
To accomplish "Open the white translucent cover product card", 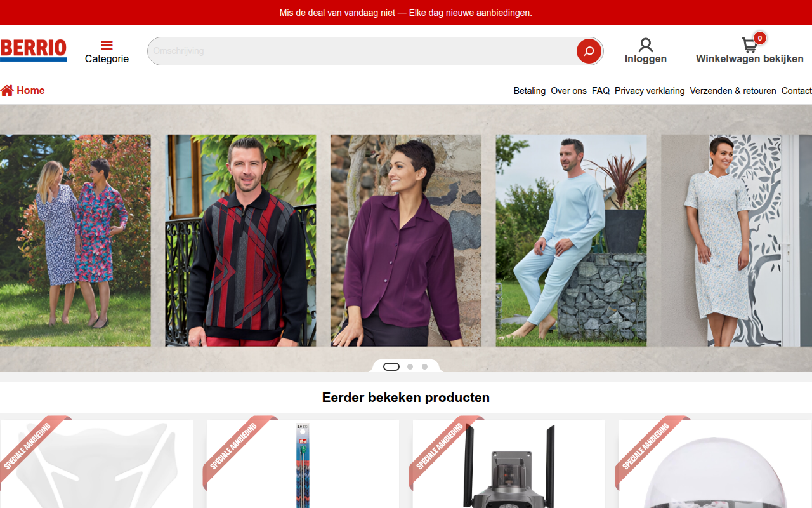I will coord(96,464).
